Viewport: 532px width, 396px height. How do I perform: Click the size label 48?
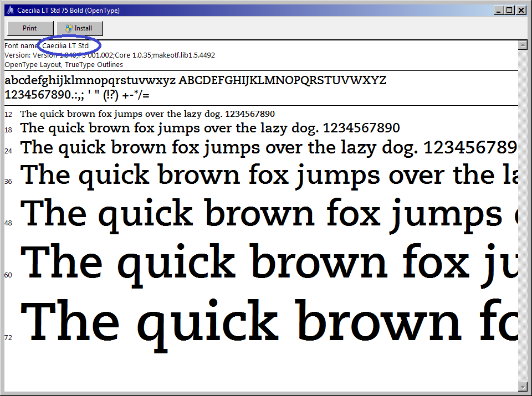click(8, 223)
